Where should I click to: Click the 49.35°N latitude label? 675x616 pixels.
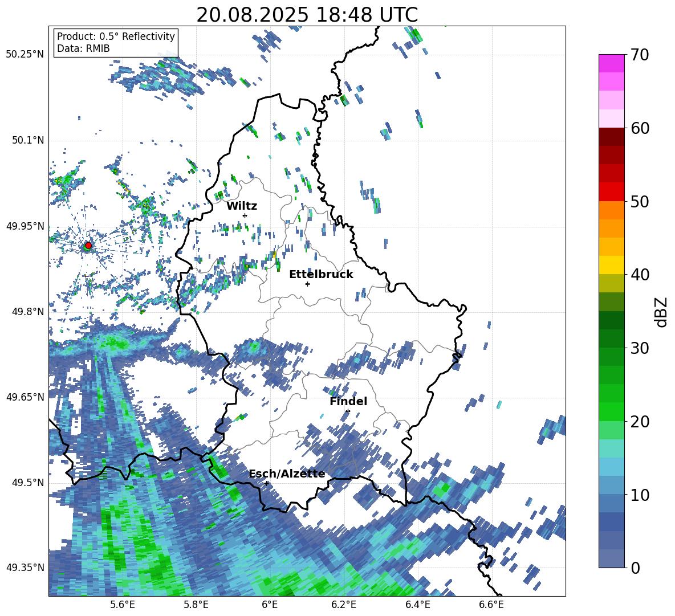[x=25, y=568]
